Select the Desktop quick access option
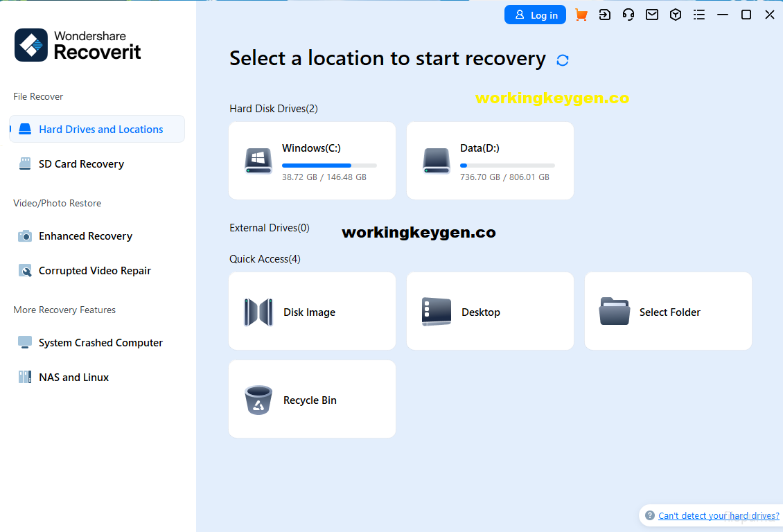 click(490, 311)
